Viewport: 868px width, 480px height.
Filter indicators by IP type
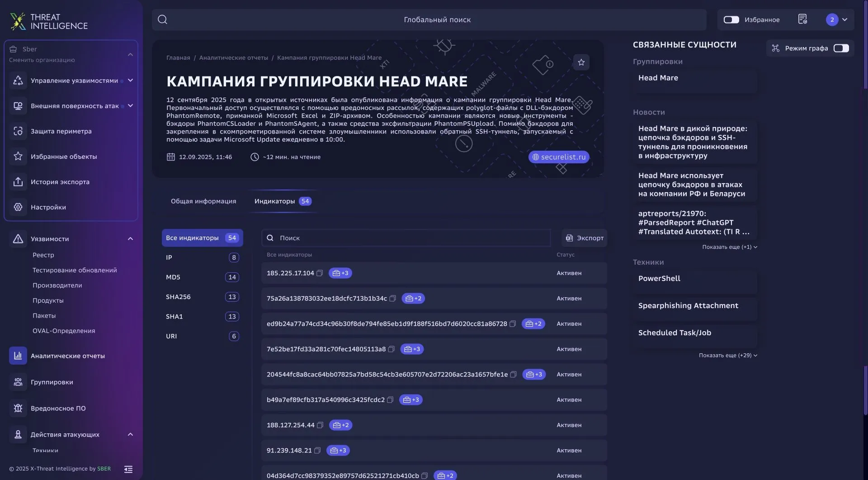[202, 257]
